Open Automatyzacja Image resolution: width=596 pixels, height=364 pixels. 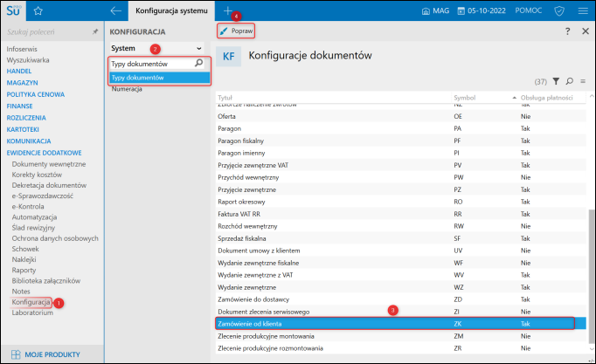[34, 217]
